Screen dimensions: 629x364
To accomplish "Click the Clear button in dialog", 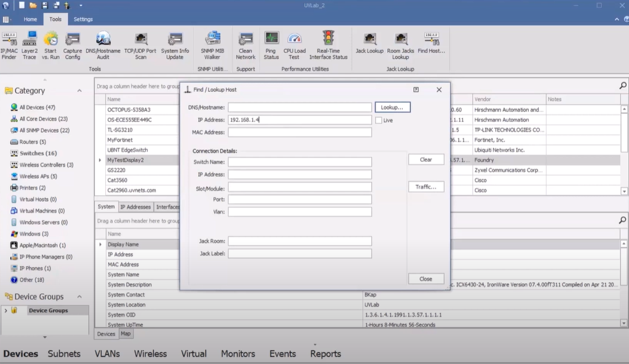I will click(426, 160).
